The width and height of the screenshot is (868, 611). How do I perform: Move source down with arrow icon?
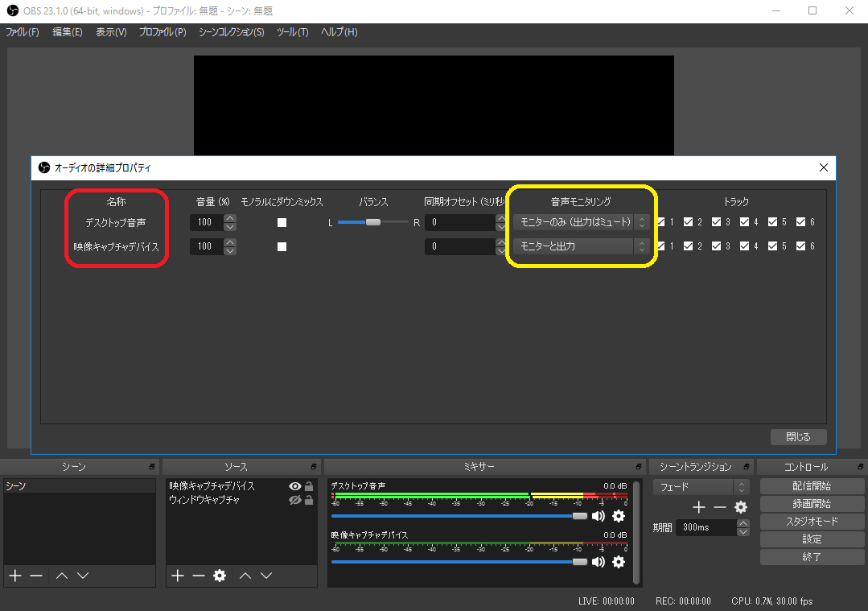266,576
